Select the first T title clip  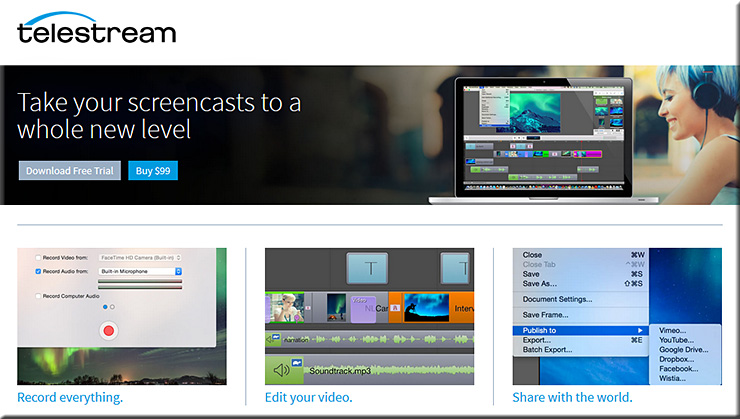click(x=367, y=268)
